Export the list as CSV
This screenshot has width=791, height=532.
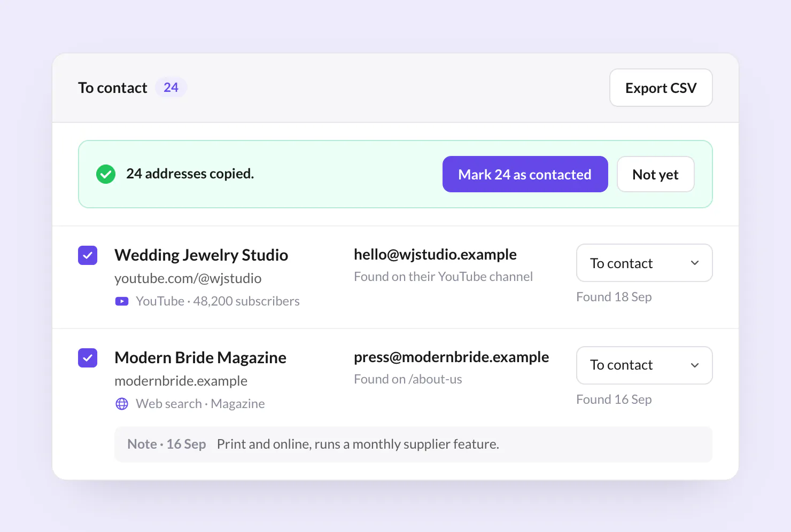click(x=661, y=88)
